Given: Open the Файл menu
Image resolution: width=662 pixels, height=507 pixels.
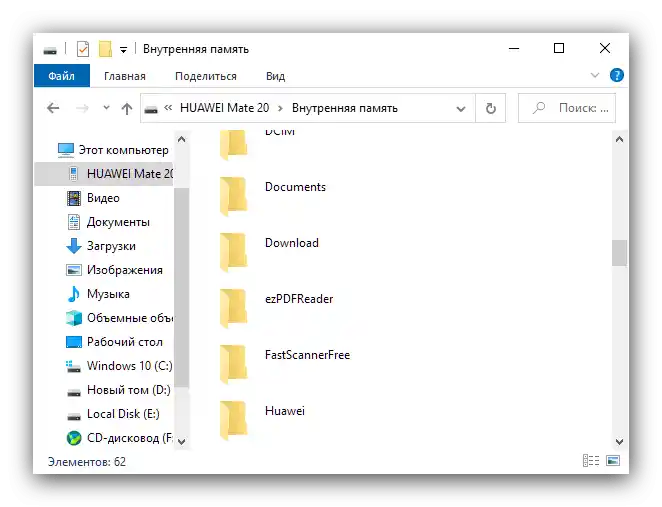Looking at the screenshot, I should (x=62, y=76).
